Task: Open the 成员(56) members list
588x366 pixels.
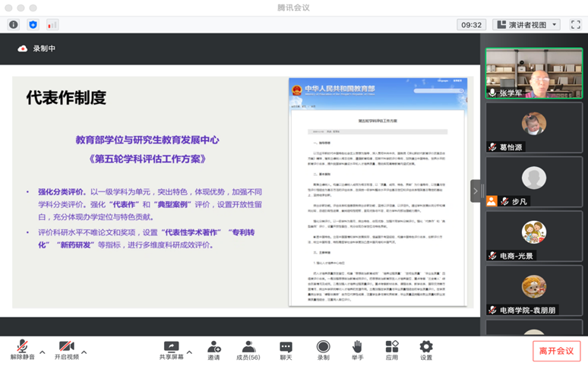Action: pyautogui.click(x=248, y=350)
